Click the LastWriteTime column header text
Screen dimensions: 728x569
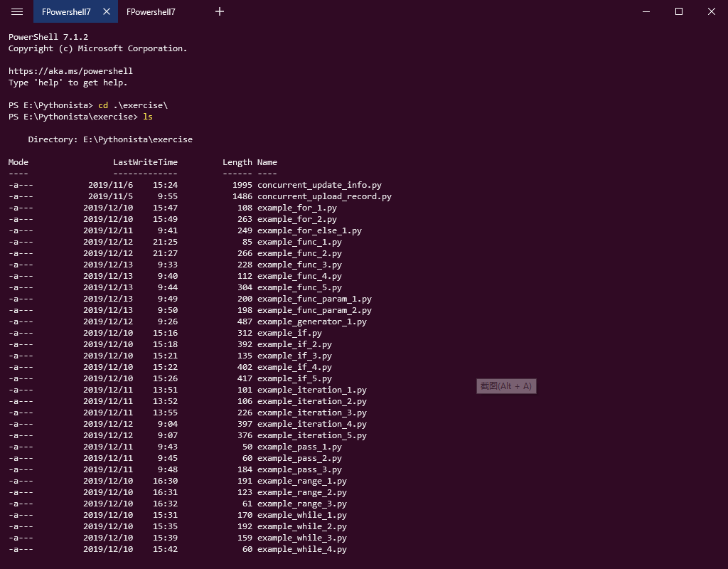(x=145, y=161)
